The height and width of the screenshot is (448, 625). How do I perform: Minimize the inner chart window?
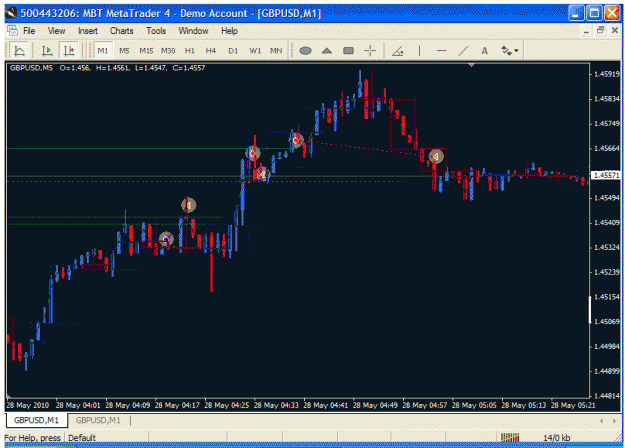click(586, 31)
